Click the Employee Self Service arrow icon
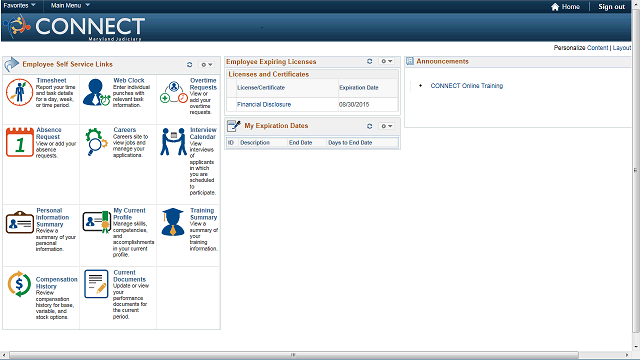 [x=12, y=64]
